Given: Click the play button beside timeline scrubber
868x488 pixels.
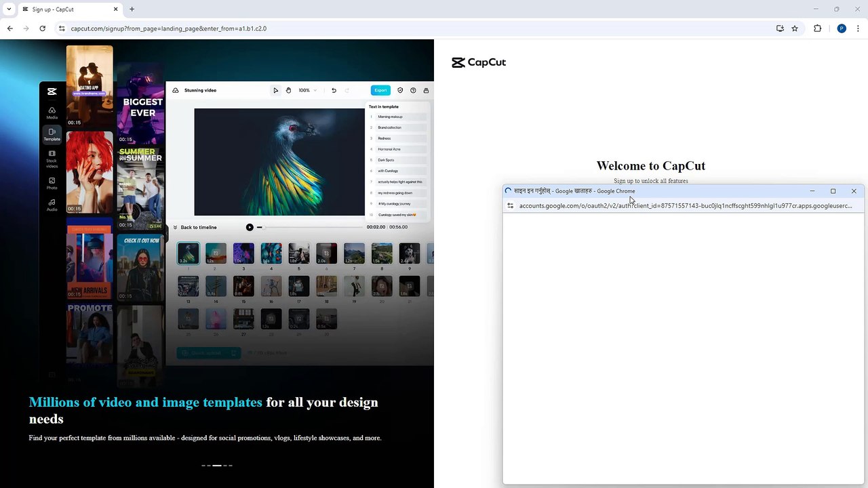Looking at the screenshot, I should pyautogui.click(x=250, y=227).
